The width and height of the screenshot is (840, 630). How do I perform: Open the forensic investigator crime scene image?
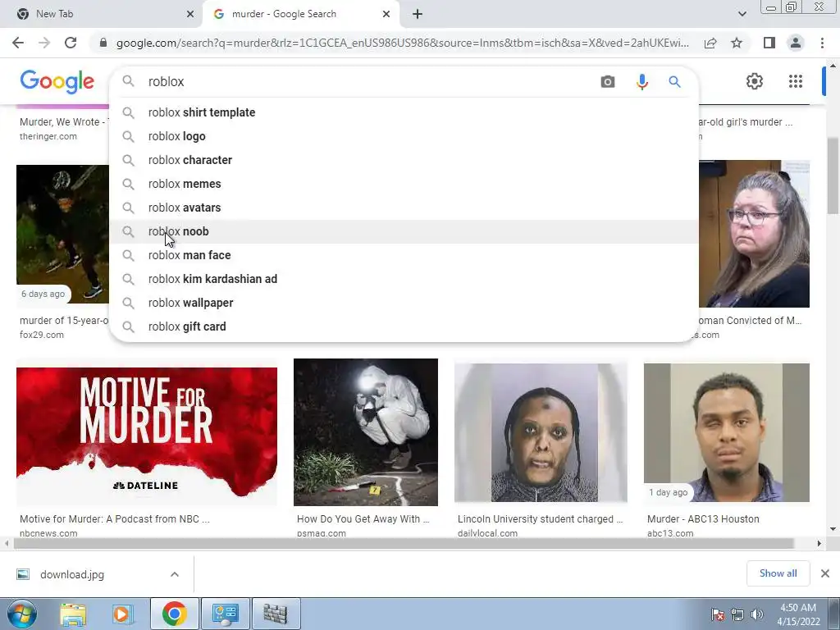point(365,431)
